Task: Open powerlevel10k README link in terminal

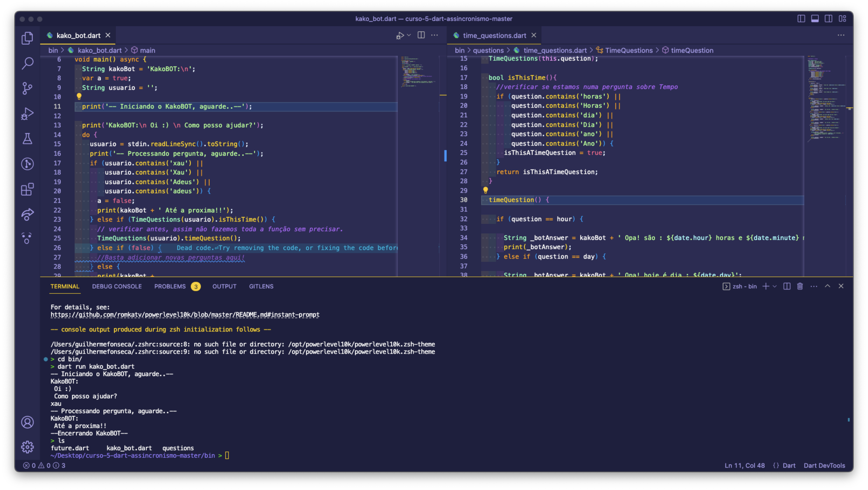Action: 185,315
